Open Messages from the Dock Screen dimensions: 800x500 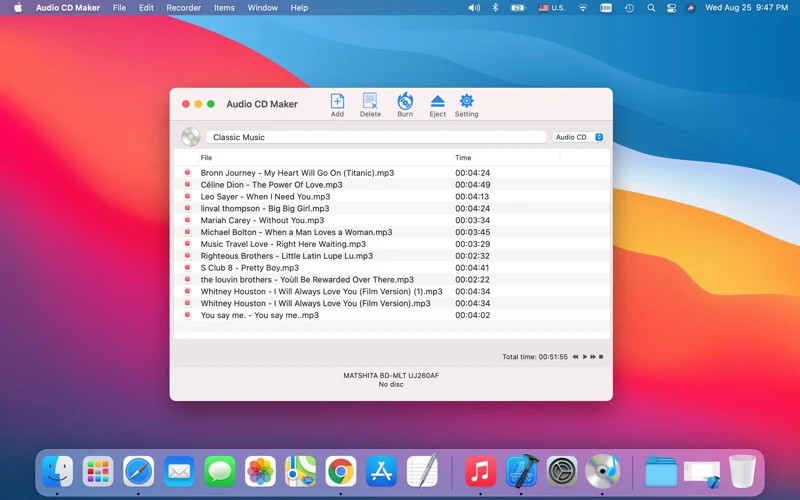[x=219, y=471]
